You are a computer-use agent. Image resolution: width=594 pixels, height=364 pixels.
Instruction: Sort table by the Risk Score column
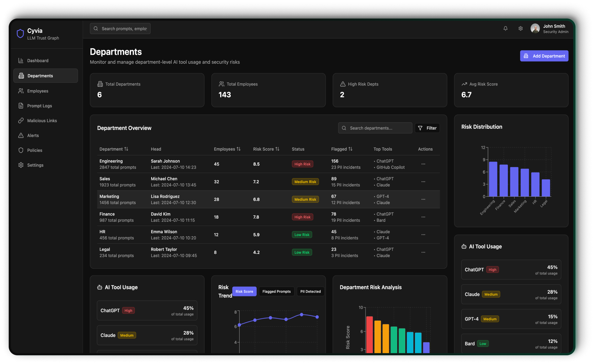click(x=266, y=149)
